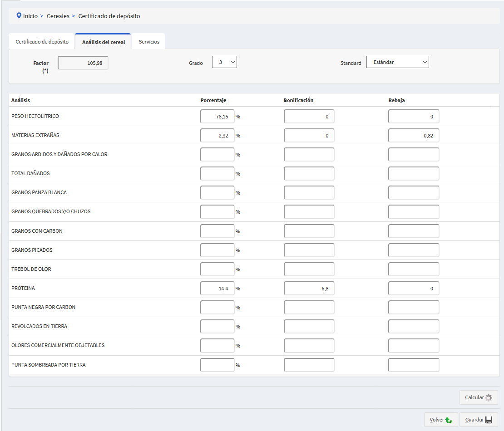Click the Total Dañados percentage input
The width and height of the screenshot is (504, 431).
coord(217,174)
